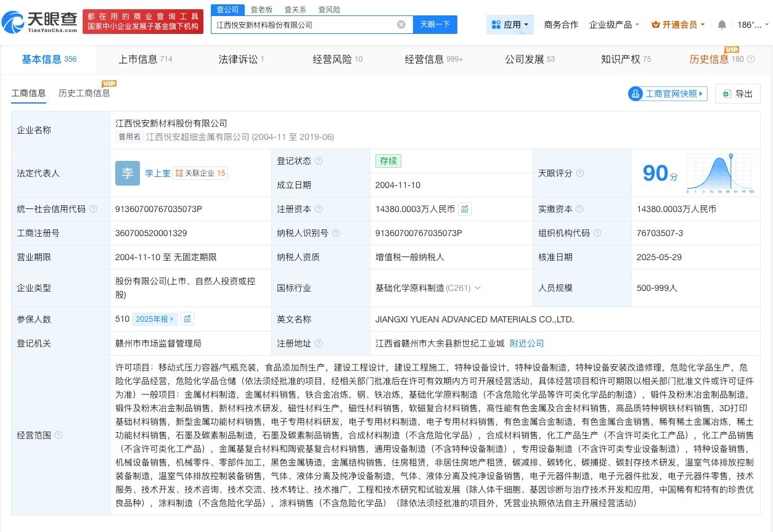
Task: Click the credit code 91360700767035073P beside 统一社会信用代码
Action: [158, 209]
